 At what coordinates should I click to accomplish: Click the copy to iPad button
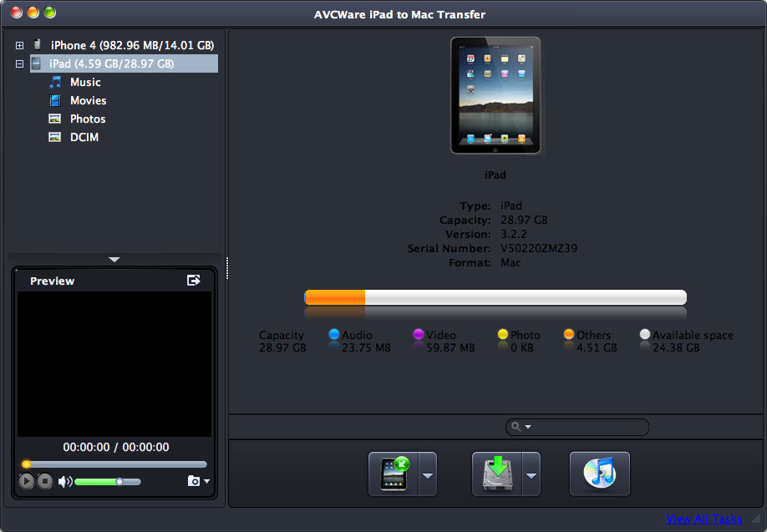pos(394,474)
